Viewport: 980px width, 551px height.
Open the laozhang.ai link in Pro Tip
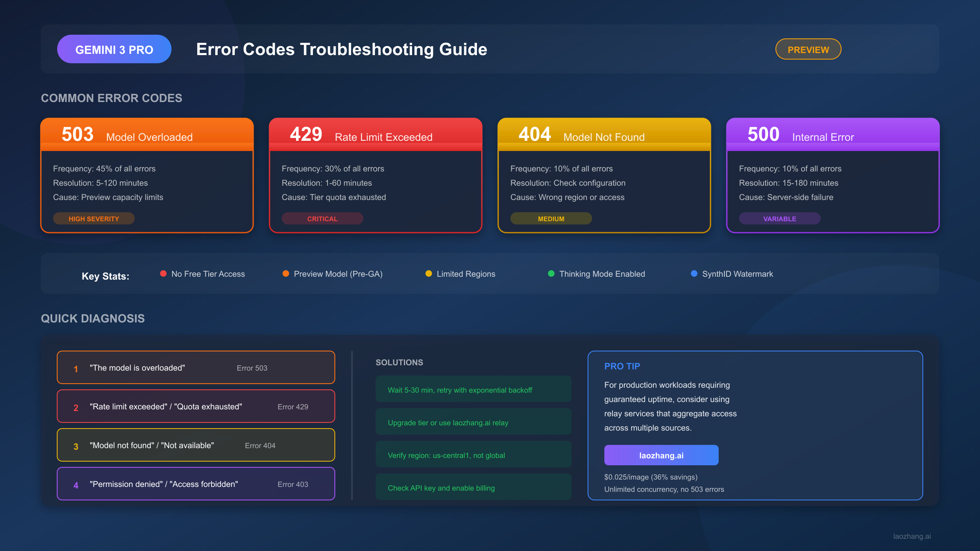click(661, 455)
